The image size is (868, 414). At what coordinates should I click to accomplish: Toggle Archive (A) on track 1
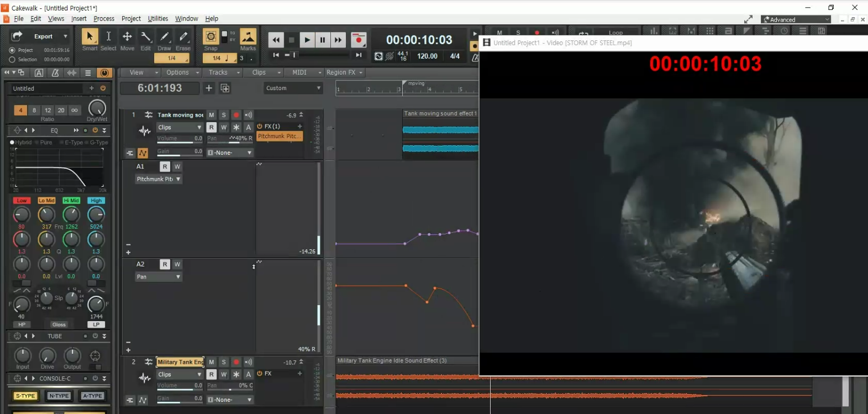pyautogui.click(x=248, y=127)
